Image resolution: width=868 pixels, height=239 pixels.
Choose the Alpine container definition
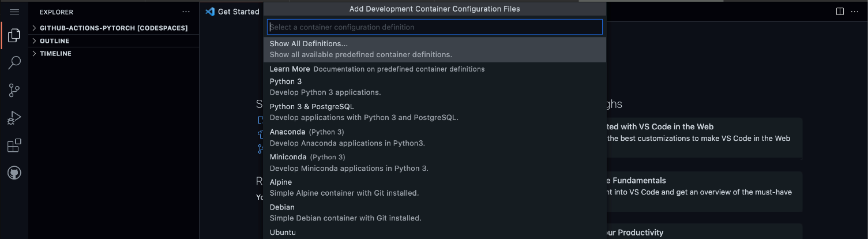tap(435, 188)
